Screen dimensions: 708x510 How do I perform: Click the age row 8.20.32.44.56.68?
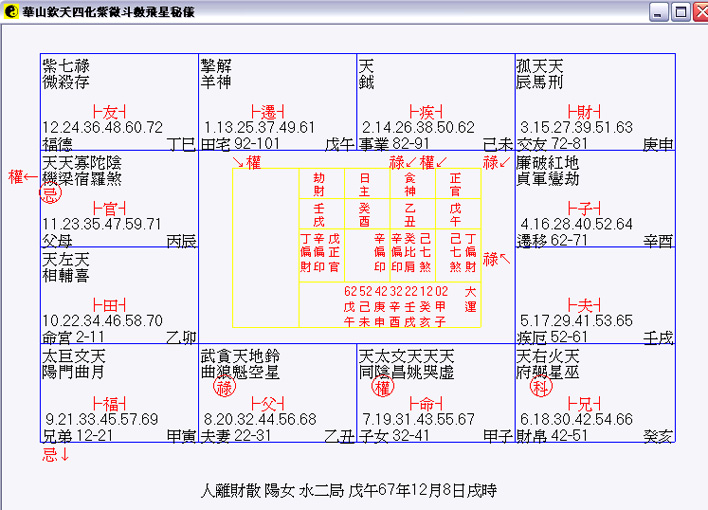[x=260, y=419]
